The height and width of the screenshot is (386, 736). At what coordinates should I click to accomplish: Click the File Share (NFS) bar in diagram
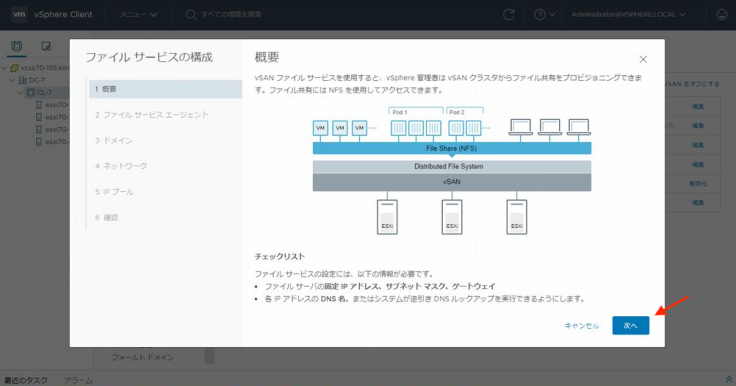(452, 148)
